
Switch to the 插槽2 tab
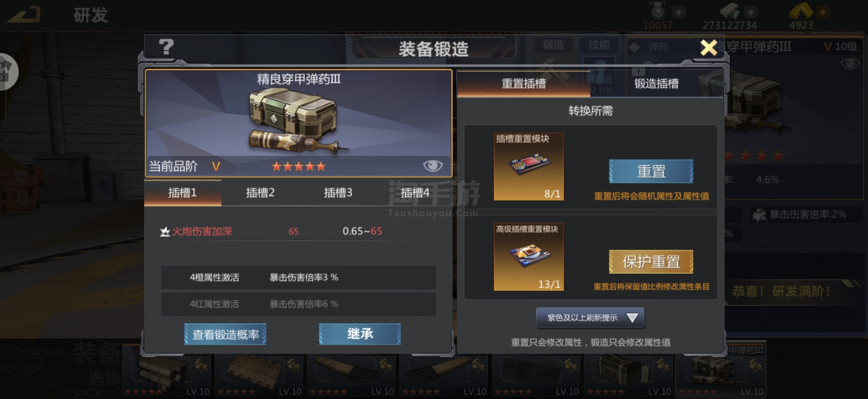point(260,193)
